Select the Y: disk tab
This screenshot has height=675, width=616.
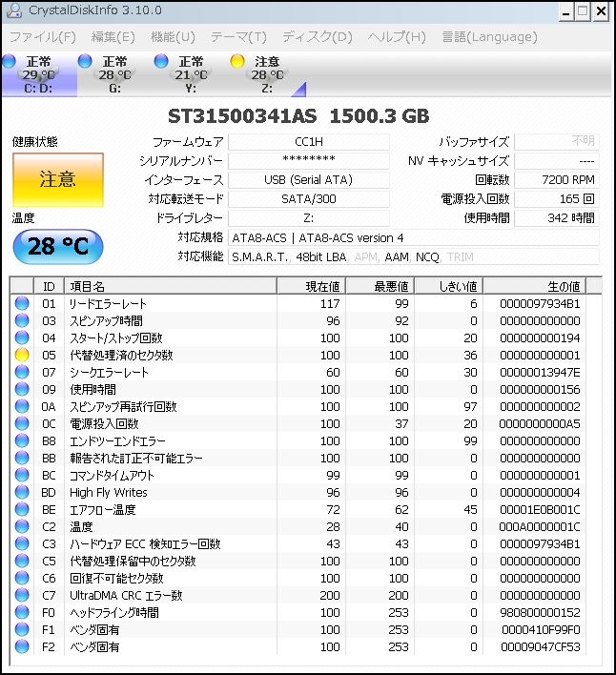[191, 74]
